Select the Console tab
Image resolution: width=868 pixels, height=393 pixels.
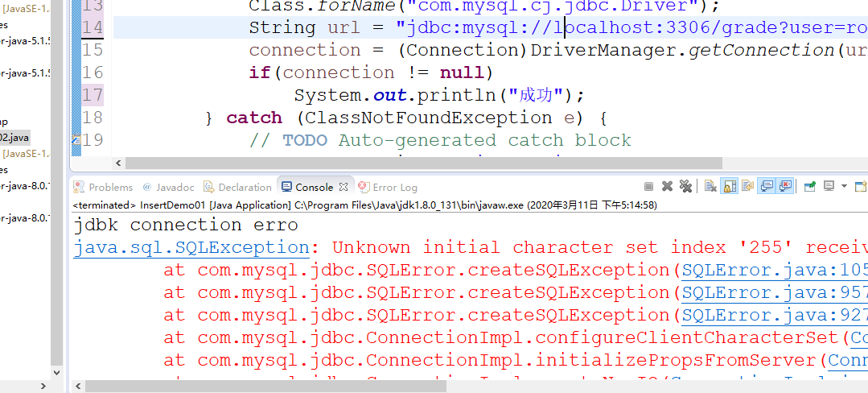pos(315,188)
